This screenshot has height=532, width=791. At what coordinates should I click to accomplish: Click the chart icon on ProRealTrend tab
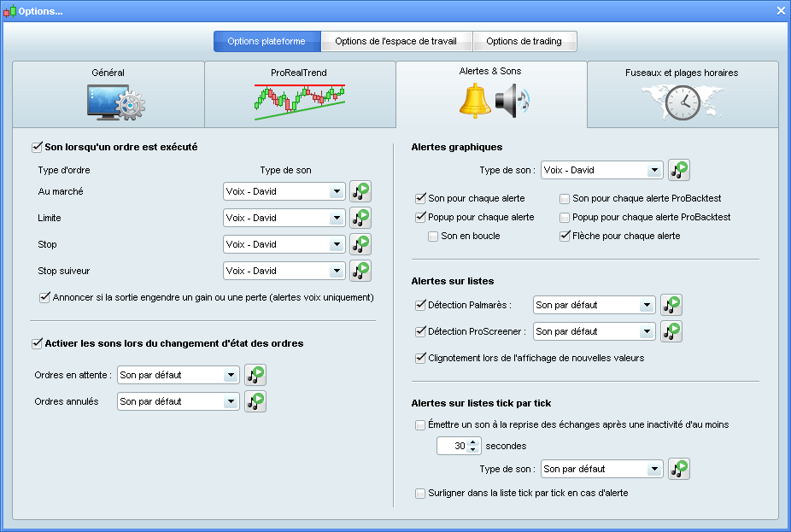(x=300, y=98)
